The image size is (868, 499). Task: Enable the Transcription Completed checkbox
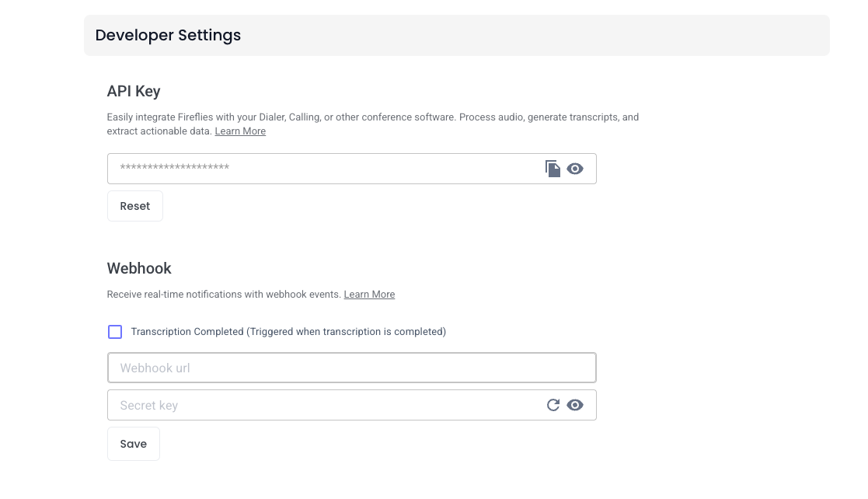pos(115,332)
